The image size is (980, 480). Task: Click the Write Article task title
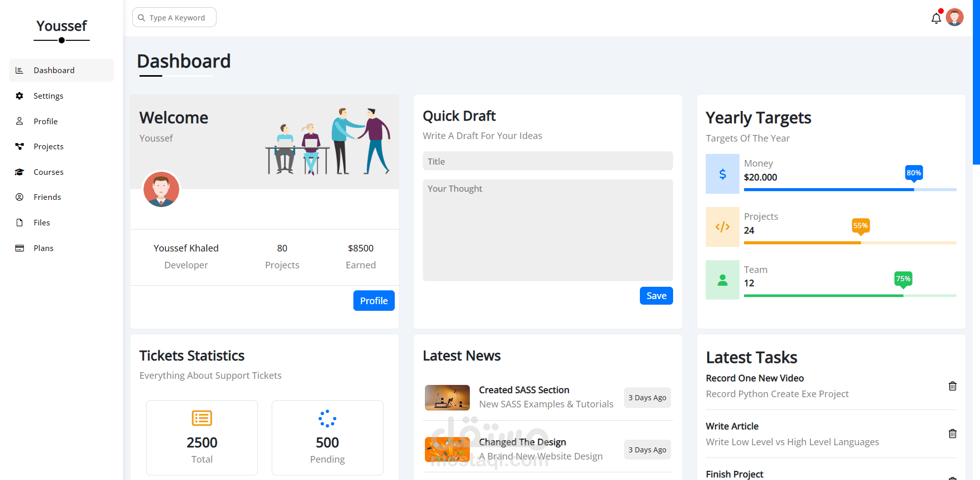tap(732, 426)
